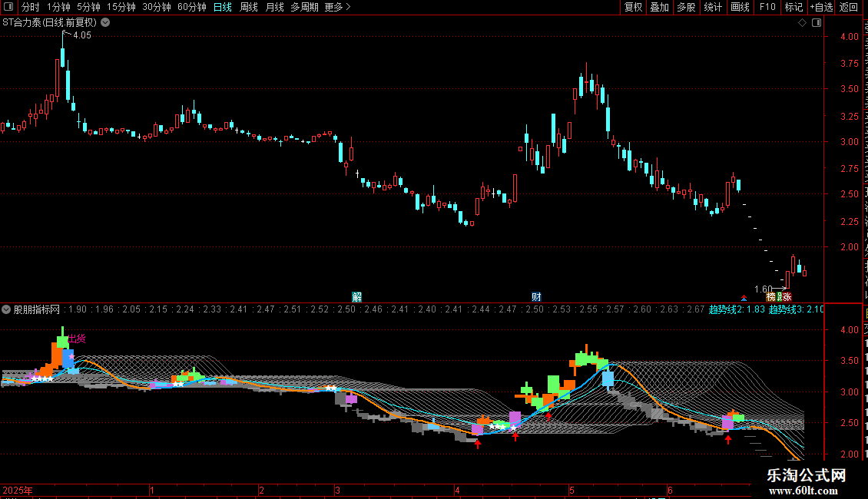Click the green 跌 badge icon
The height and width of the screenshot is (499, 868).
coord(780,297)
